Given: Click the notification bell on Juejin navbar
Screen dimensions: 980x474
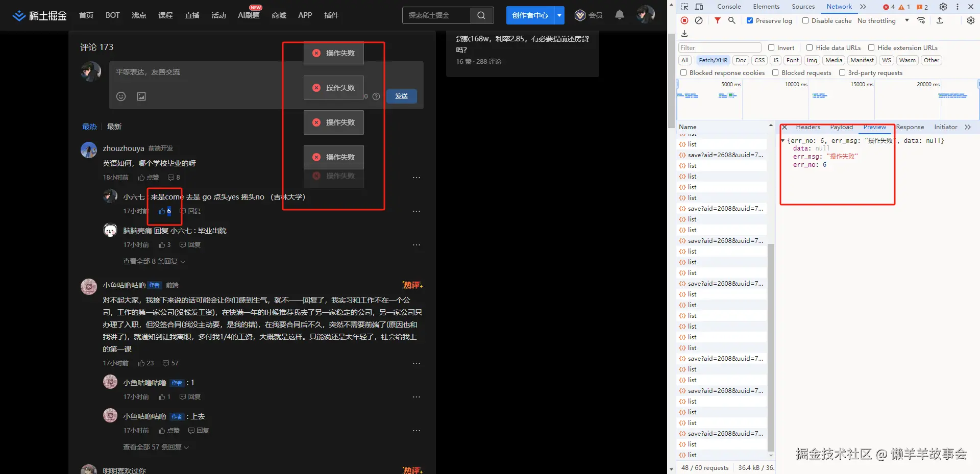Looking at the screenshot, I should (619, 15).
